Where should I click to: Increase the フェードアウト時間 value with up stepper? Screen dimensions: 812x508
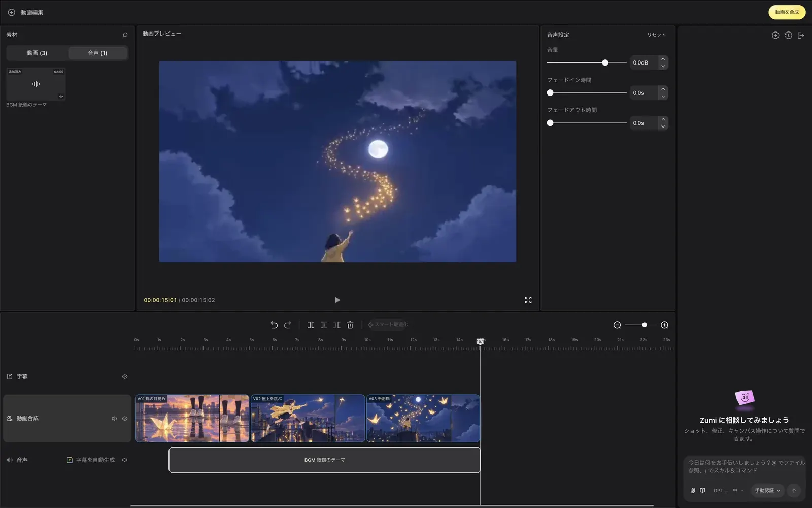pyautogui.click(x=663, y=119)
